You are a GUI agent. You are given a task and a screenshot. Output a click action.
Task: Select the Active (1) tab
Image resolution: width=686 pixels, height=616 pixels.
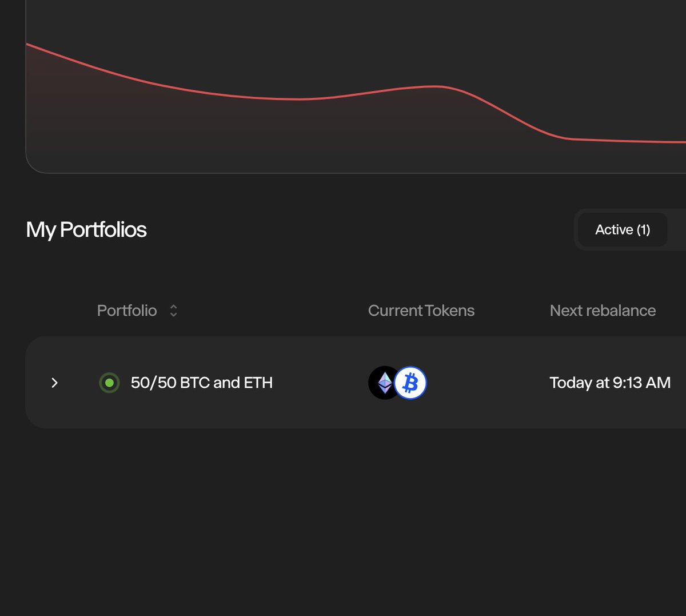click(623, 230)
